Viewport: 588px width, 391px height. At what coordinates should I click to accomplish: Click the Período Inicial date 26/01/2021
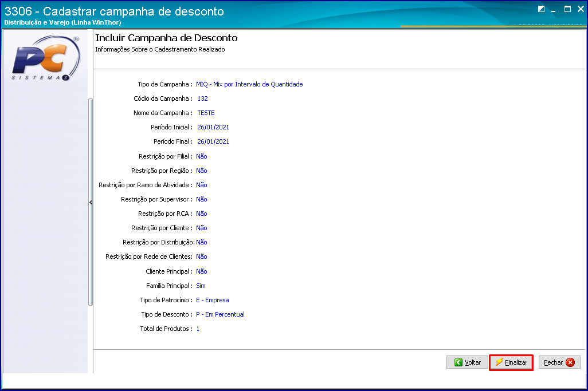click(x=213, y=127)
